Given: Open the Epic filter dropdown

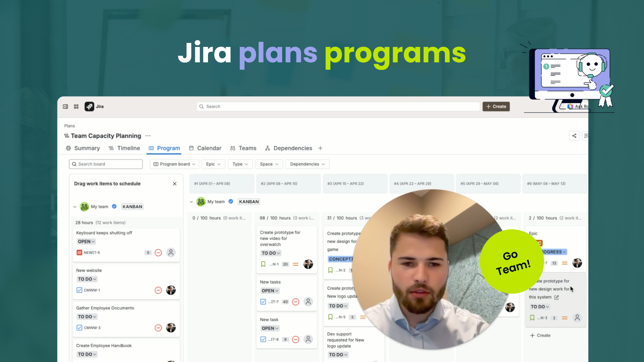Looking at the screenshot, I should click(x=213, y=164).
